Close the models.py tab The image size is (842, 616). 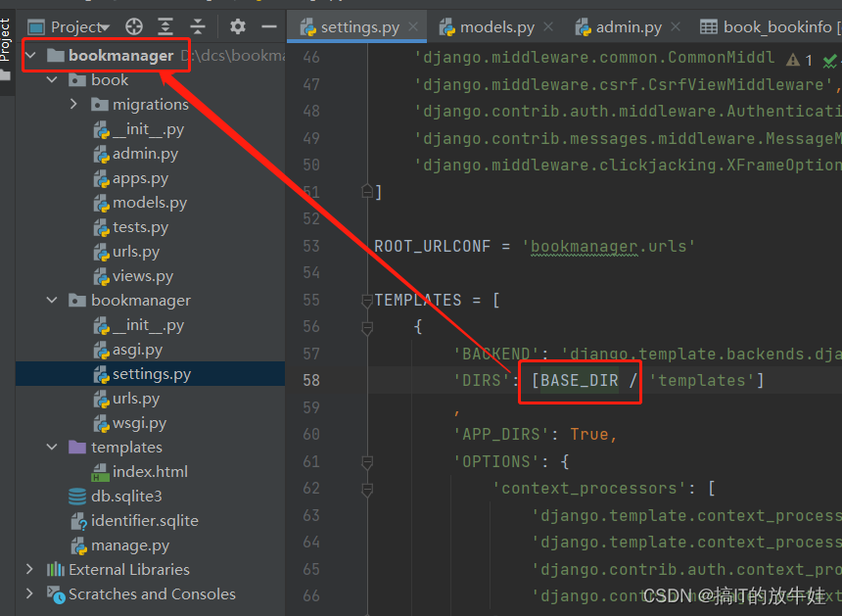click(x=547, y=26)
